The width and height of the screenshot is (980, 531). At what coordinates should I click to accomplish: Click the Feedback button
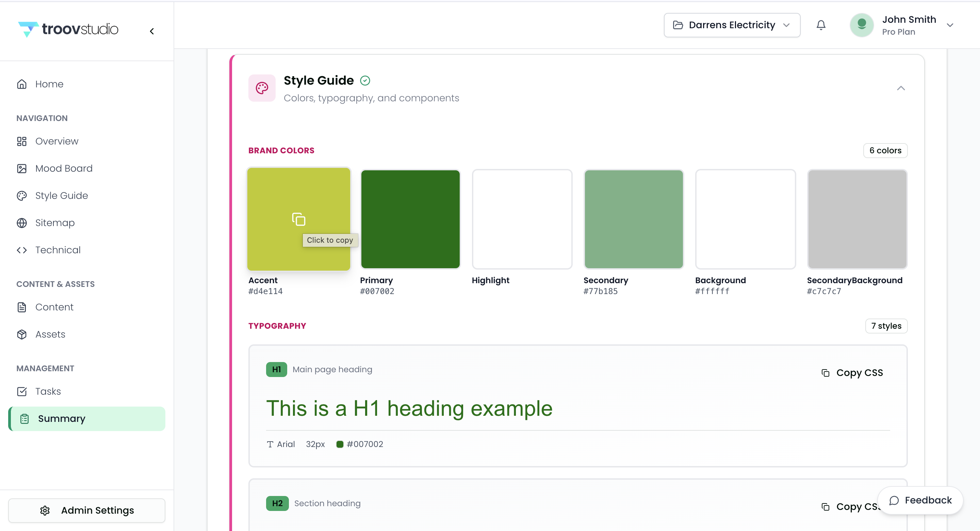920,501
